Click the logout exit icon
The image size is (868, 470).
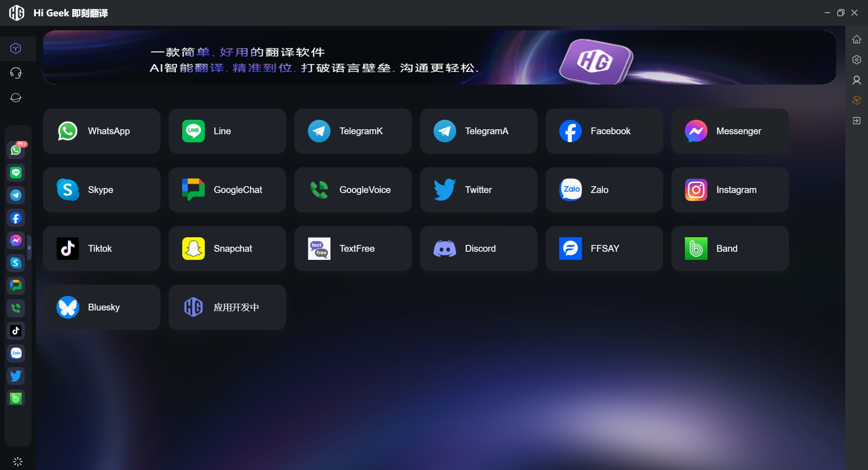(x=856, y=121)
